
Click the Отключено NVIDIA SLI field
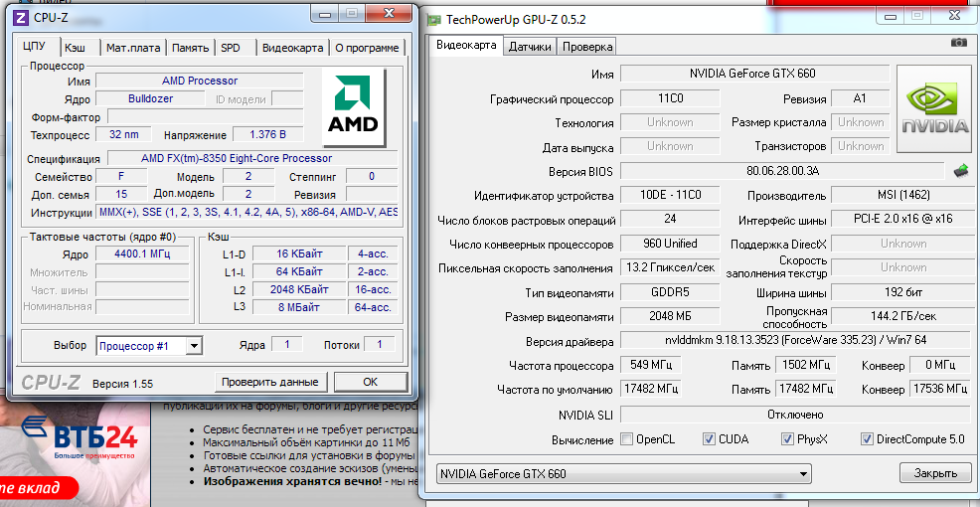coord(797,414)
